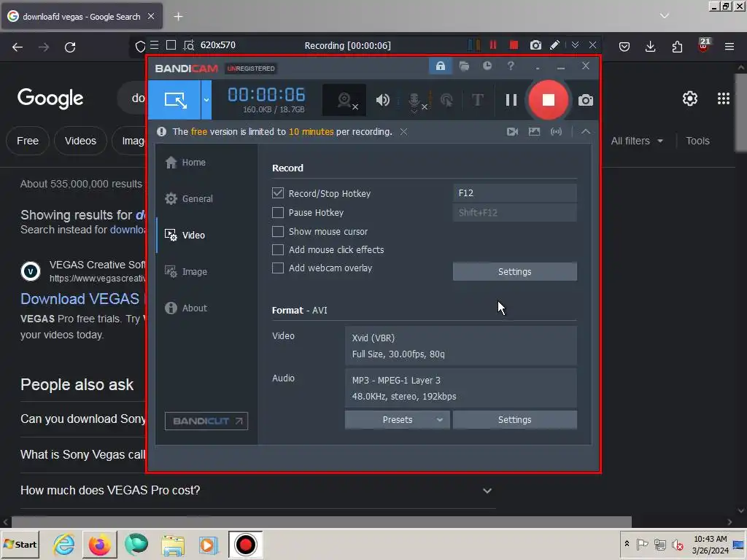The image size is (747, 560).
Task: Dismiss the free version notice
Action: [403, 132]
